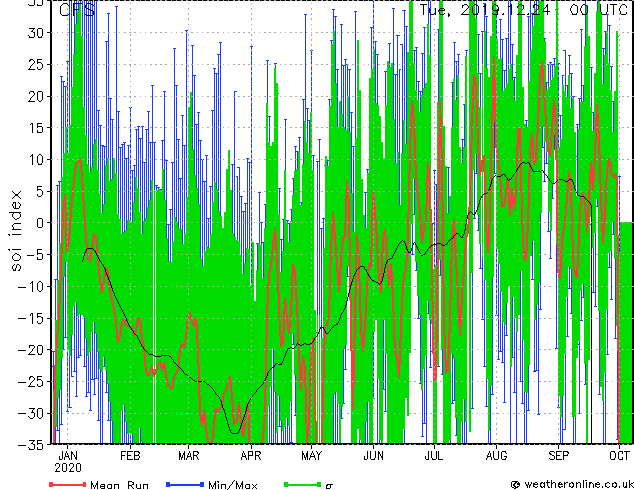
Task: Click the y-axis value '-20'
Action: pos(31,350)
